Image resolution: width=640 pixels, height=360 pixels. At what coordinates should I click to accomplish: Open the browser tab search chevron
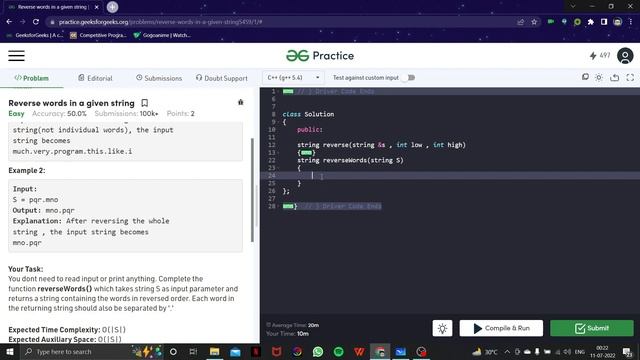573,6
